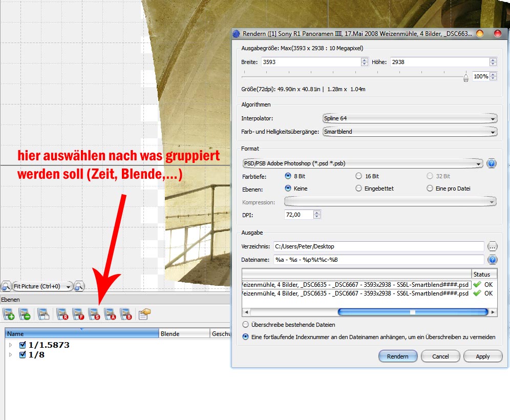This screenshot has height=420, width=510.
Task: Click the output size slider handle
Action: (x=466, y=77)
